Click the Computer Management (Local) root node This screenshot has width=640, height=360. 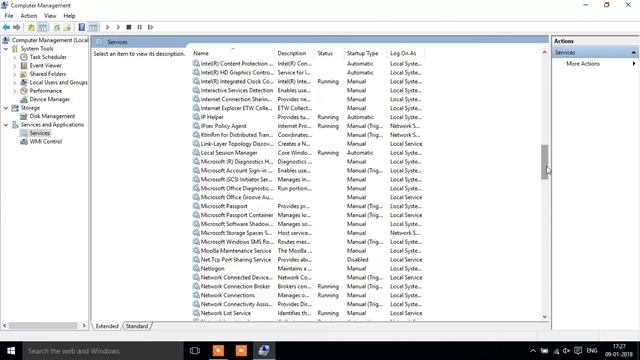[x=50, y=40]
